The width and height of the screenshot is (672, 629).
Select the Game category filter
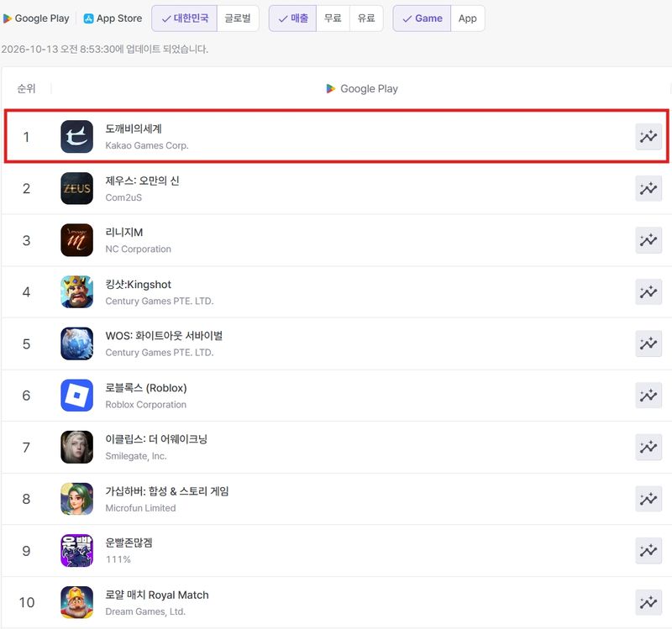423,18
